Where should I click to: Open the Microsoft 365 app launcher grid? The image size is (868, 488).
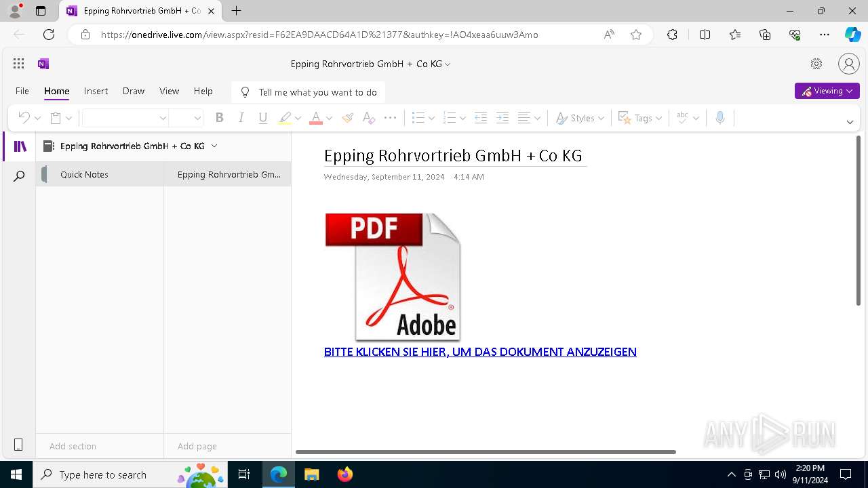(19, 64)
